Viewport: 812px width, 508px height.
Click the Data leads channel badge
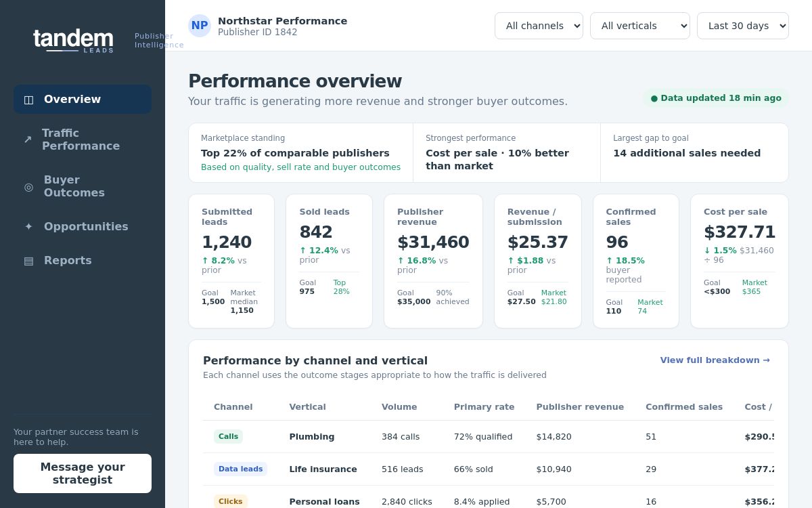pyautogui.click(x=240, y=469)
